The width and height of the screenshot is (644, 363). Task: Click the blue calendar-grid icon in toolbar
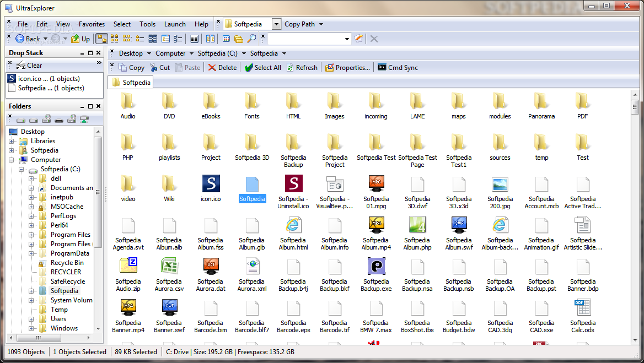pyautogui.click(x=226, y=39)
